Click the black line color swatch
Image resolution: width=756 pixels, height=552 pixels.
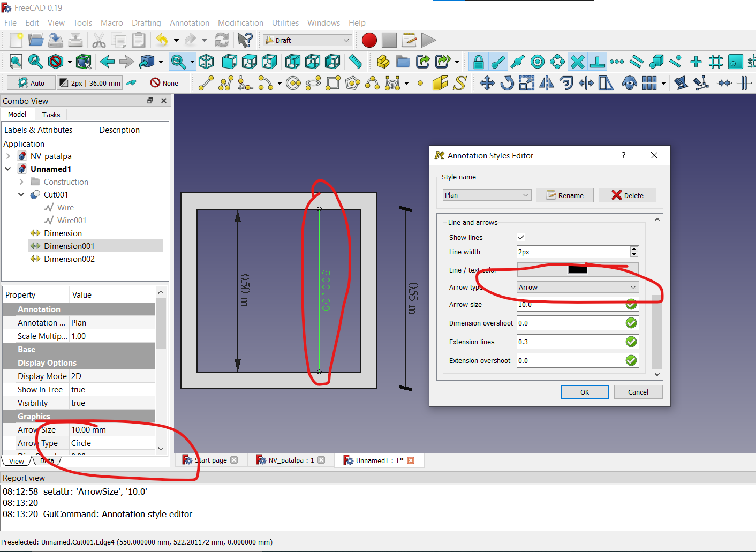pyautogui.click(x=577, y=269)
